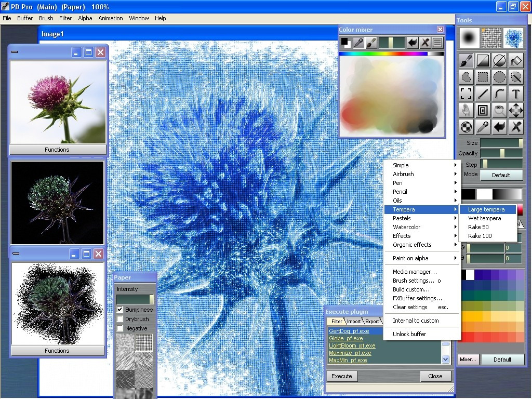Image resolution: width=532 pixels, height=399 pixels.
Task: Select the straight line tool
Action: tap(483, 94)
